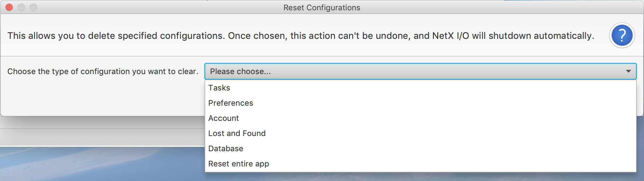Select the "Reset entire app" option
The height and width of the screenshot is (181, 644).
pos(239,164)
